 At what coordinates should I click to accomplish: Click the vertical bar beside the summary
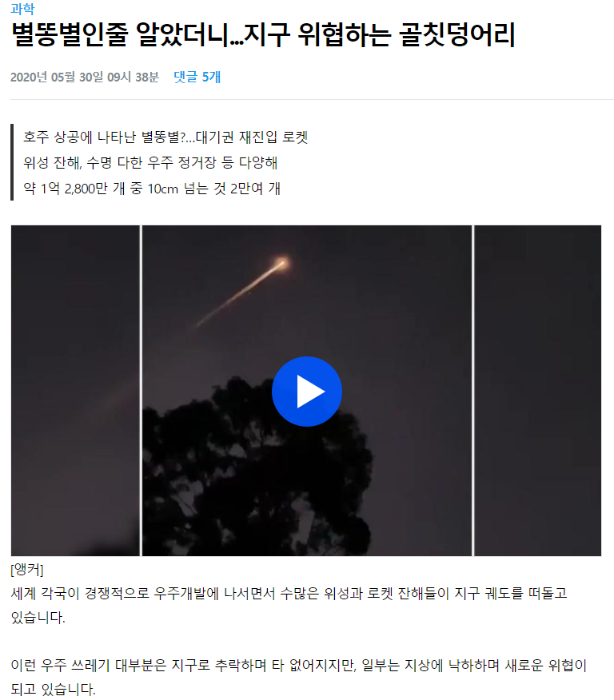12,162
